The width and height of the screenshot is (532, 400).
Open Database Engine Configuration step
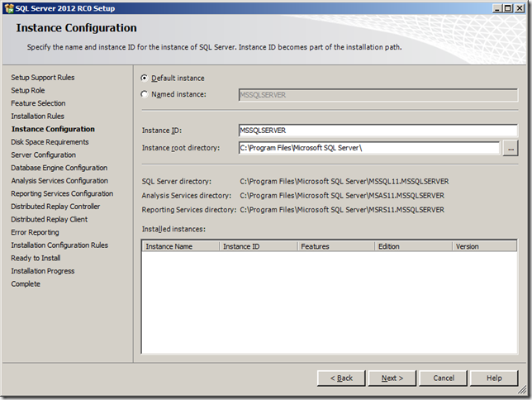59,168
